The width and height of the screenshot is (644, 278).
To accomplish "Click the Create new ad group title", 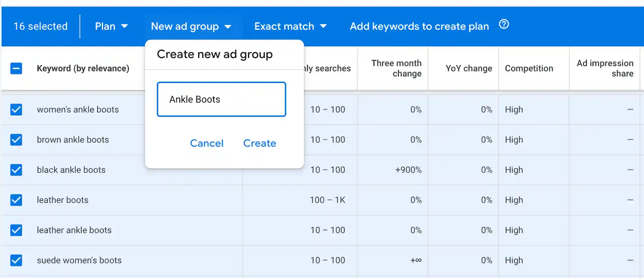I will click(x=215, y=54).
